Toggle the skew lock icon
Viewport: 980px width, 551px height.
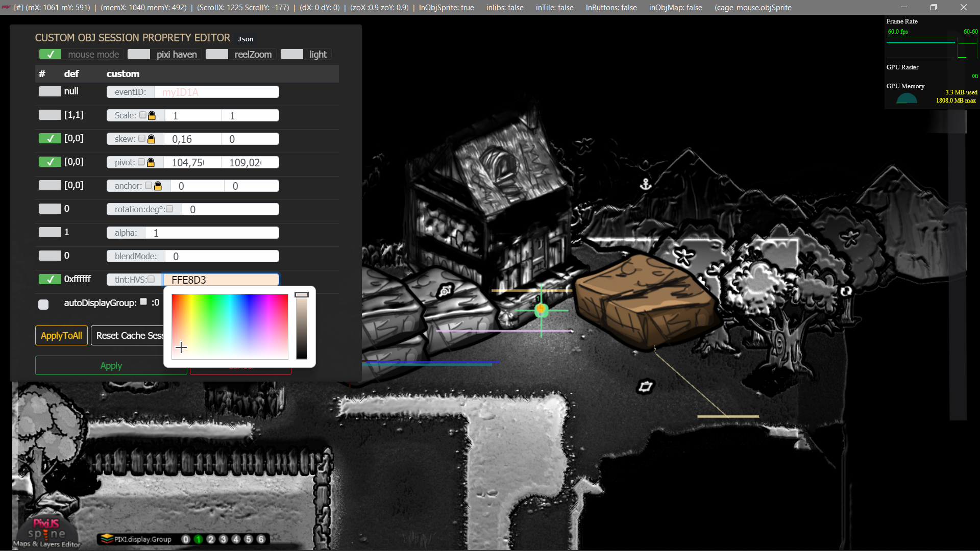tap(151, 139)
